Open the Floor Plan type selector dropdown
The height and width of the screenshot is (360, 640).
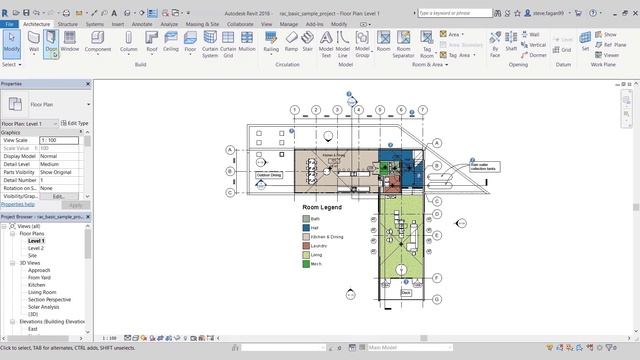(88, 104)
